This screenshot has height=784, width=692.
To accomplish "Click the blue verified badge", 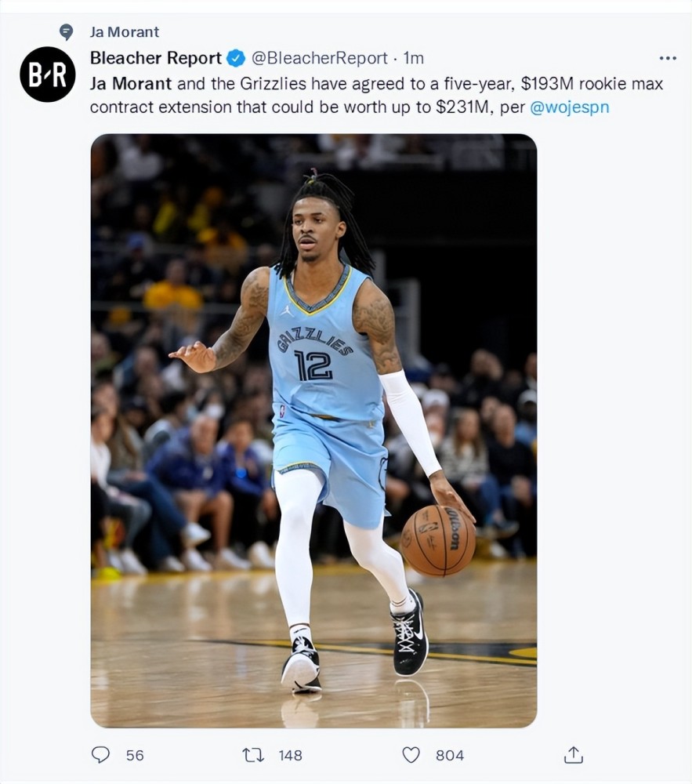I will [x=237, y=59].
